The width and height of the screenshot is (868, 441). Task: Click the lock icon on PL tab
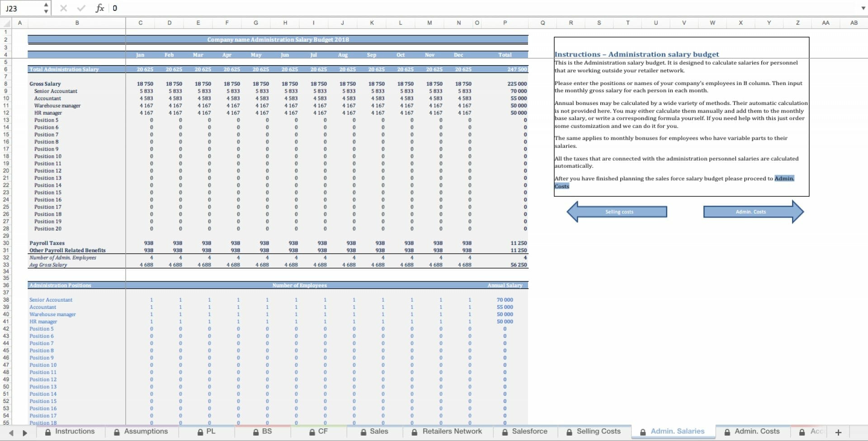200,432
